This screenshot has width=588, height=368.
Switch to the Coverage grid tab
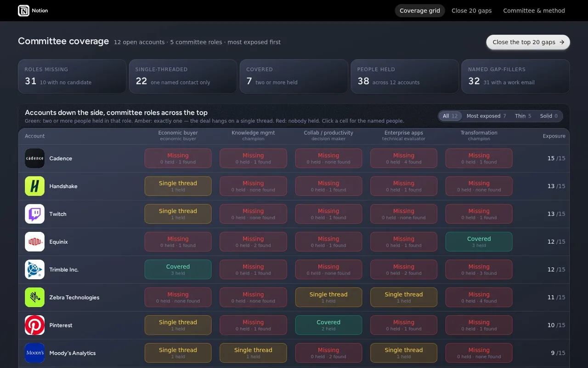[x=420, y=11]
